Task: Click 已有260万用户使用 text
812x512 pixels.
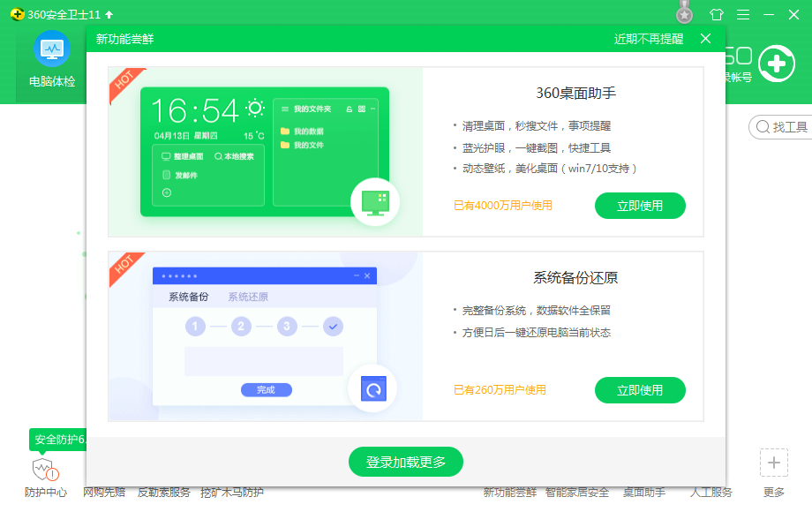Action: coord(500,390)
